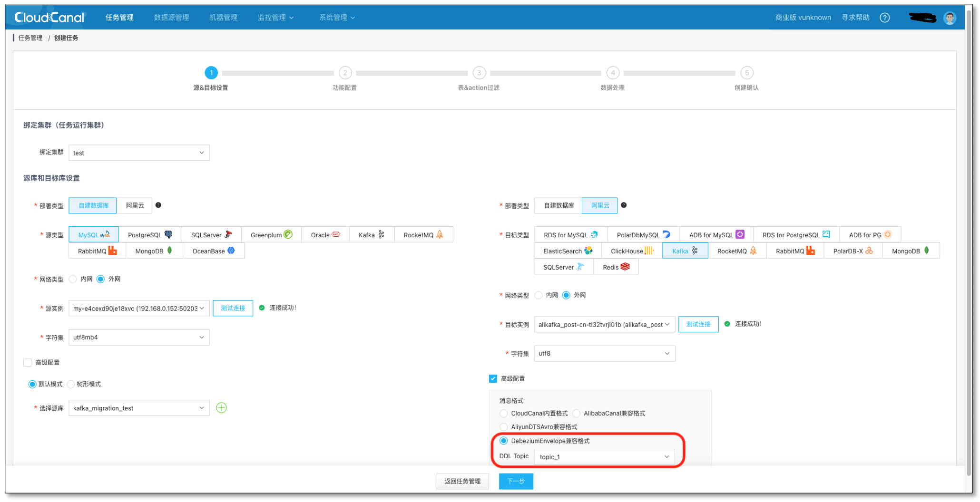Select the tree mode radio button
The height and width of the screenshot is (502, 980).
71,384
